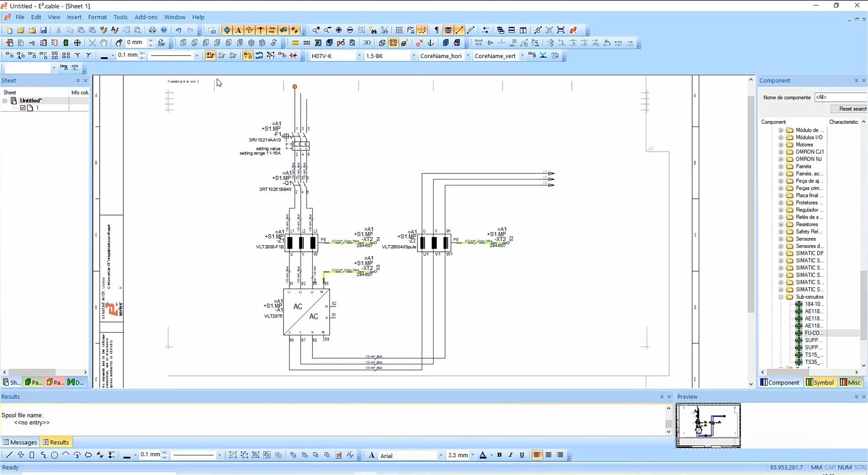This screenshot has width=868, height=475.
Task: Toggle the highlighted connect line mode button
Action: tap(210, 55)
